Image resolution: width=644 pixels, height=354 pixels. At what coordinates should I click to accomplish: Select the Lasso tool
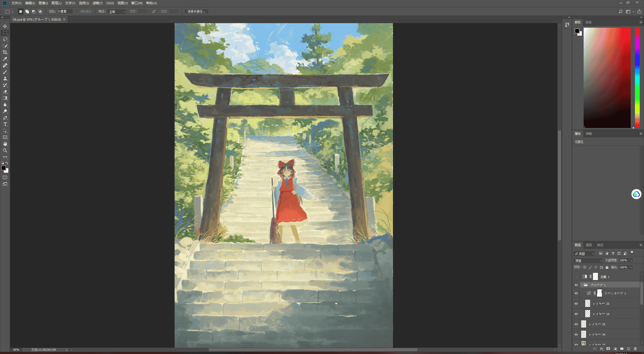(x=5, y=39)
